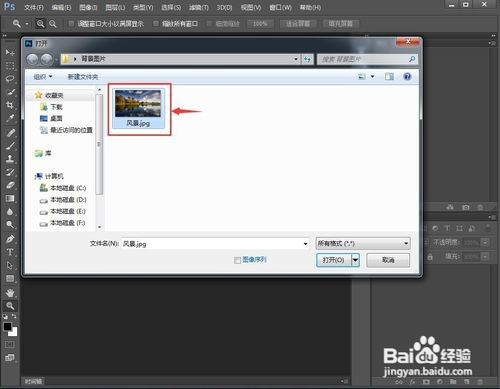Click the 填充屏幕 button
The height and width of the screenshot is (389, 500).
[341, 24]
